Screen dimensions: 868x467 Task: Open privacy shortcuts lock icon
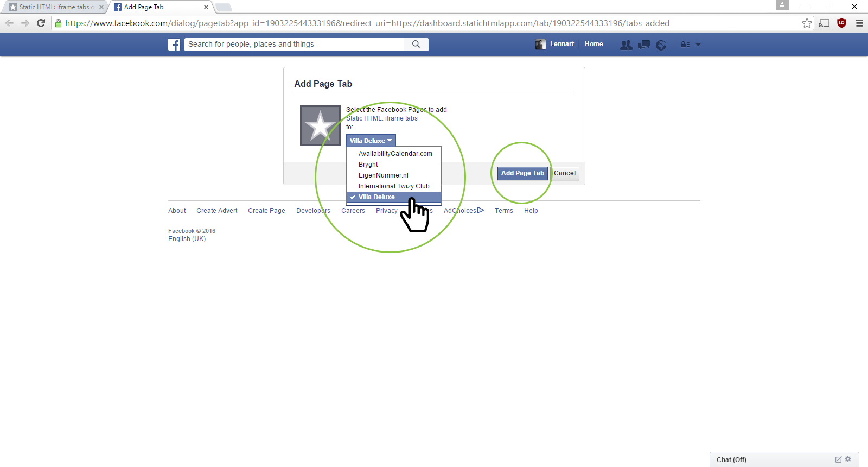click(685, 45)
